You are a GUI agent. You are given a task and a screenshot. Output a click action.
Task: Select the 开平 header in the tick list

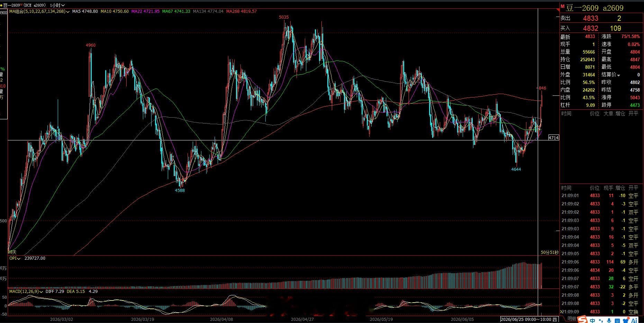(633, 188)
